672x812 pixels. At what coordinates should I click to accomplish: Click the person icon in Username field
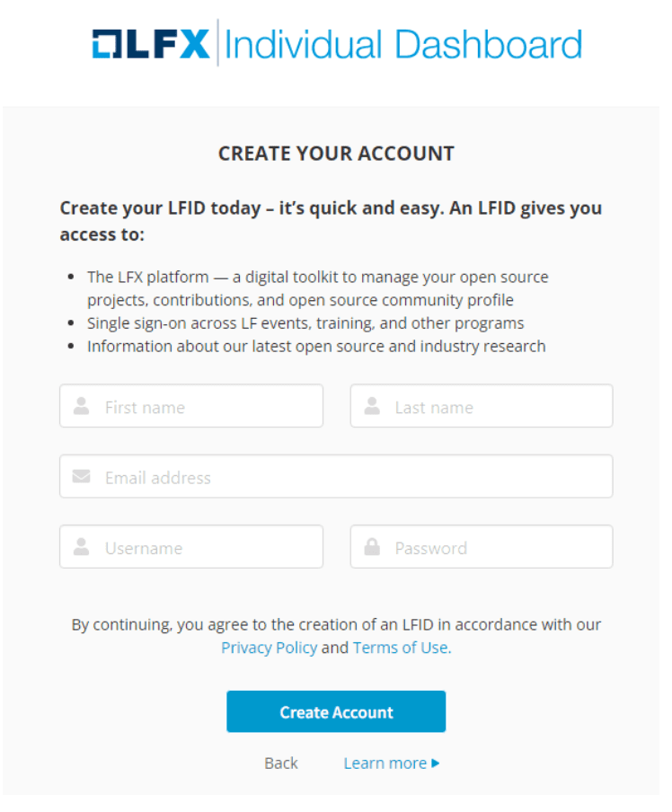[80, 547]
